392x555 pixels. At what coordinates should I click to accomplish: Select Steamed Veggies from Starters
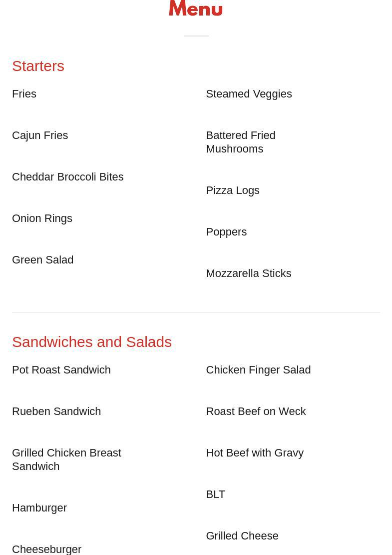click(x=249, y=94)
